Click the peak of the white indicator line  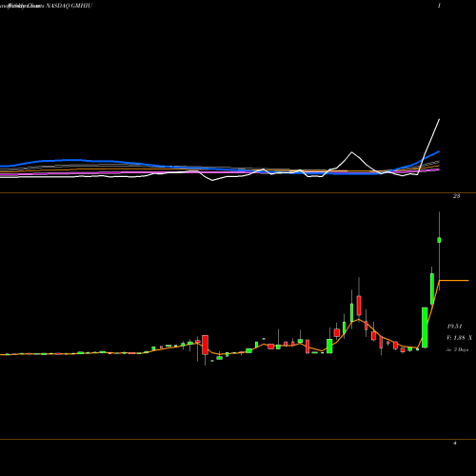440,119
